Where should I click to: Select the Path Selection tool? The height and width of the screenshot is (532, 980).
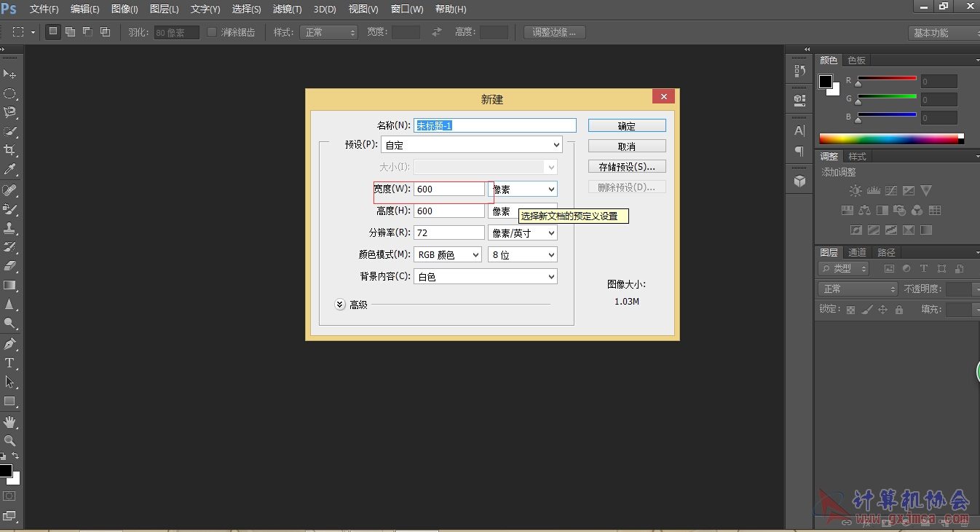(10, 382)
